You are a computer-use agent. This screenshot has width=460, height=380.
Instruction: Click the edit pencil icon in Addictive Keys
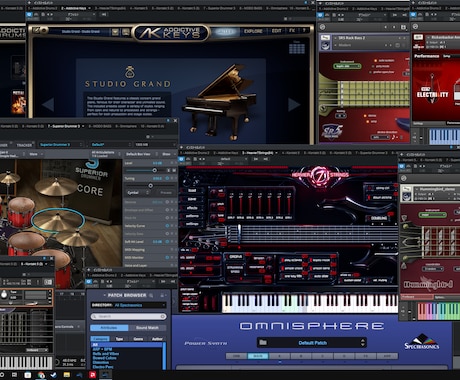tap(37, 31)
